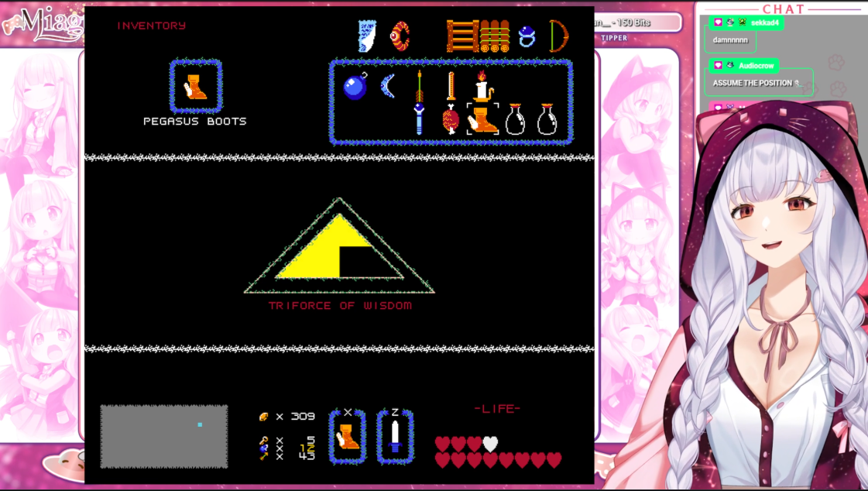Click the CHAT panel header
868x491 pixels.
point(784,9)
